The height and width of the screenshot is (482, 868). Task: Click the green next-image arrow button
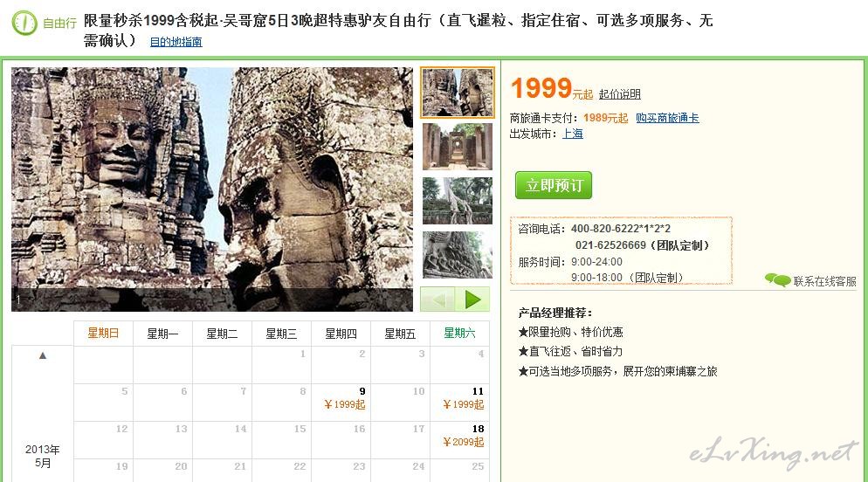pyautogui.click(x=472, y=300)
